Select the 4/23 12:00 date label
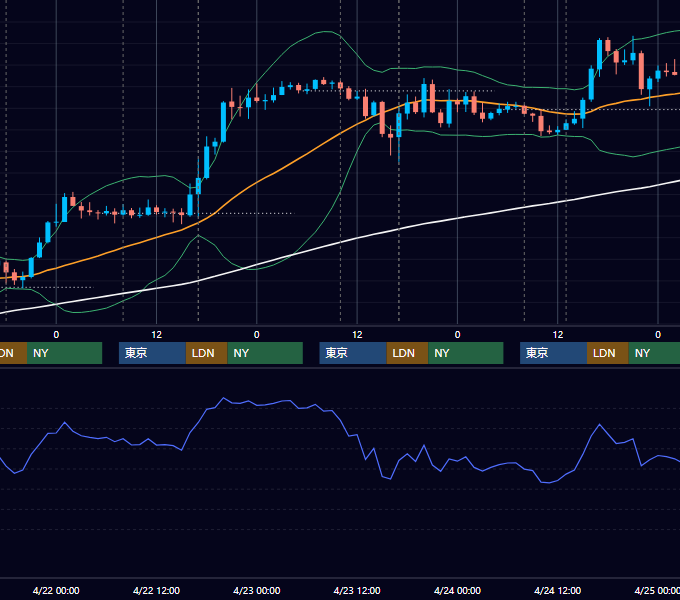The image size is (680, 600). (357, 590)
